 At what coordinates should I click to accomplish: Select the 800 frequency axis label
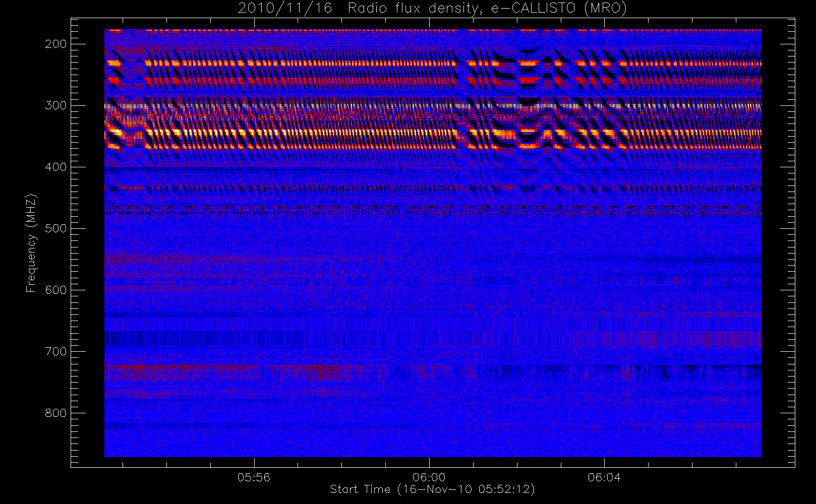click(x=55, y=413)
